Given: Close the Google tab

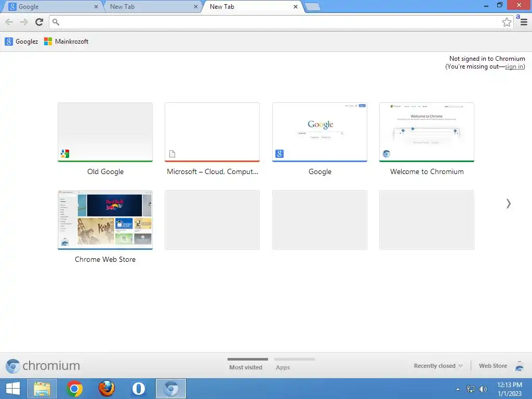Looking at the screenshot, I should click(96, 6).
